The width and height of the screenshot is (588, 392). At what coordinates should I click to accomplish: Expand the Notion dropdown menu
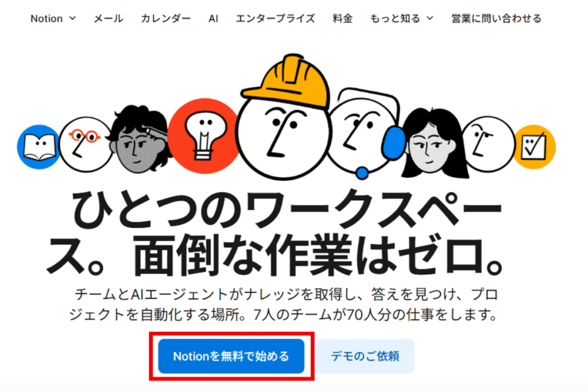pos(53,18)
